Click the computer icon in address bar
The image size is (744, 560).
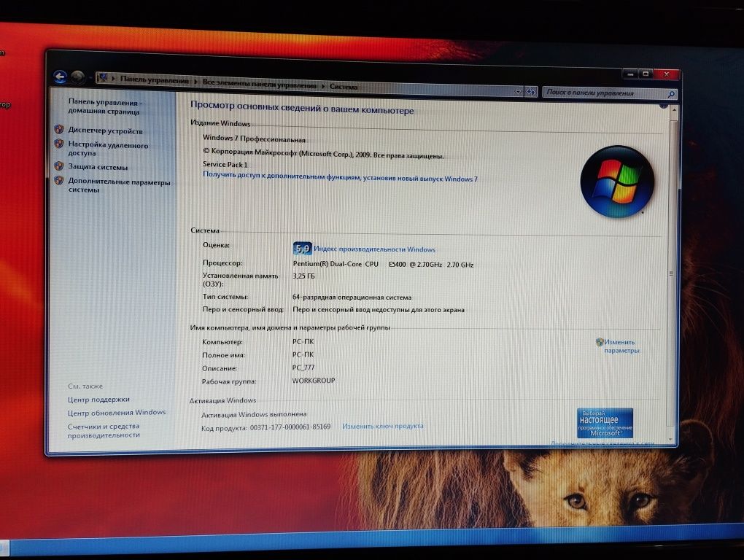pos(103,78)
